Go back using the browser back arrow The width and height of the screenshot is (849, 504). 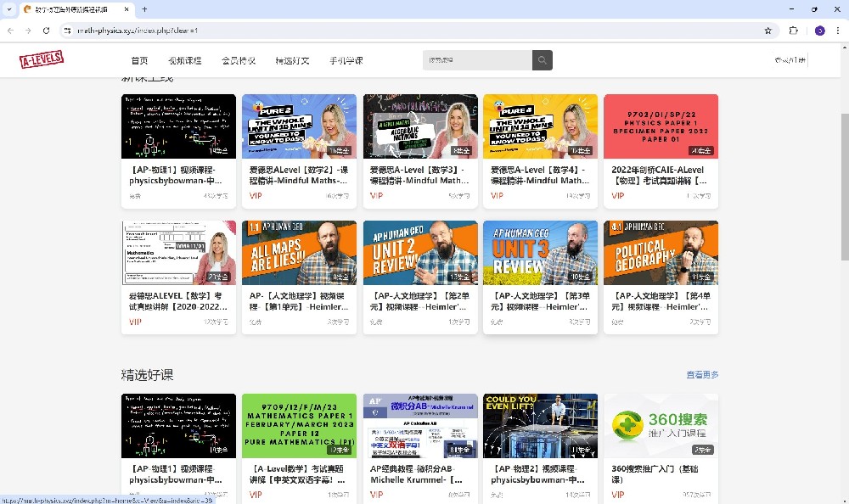click(x=10, y=31)
